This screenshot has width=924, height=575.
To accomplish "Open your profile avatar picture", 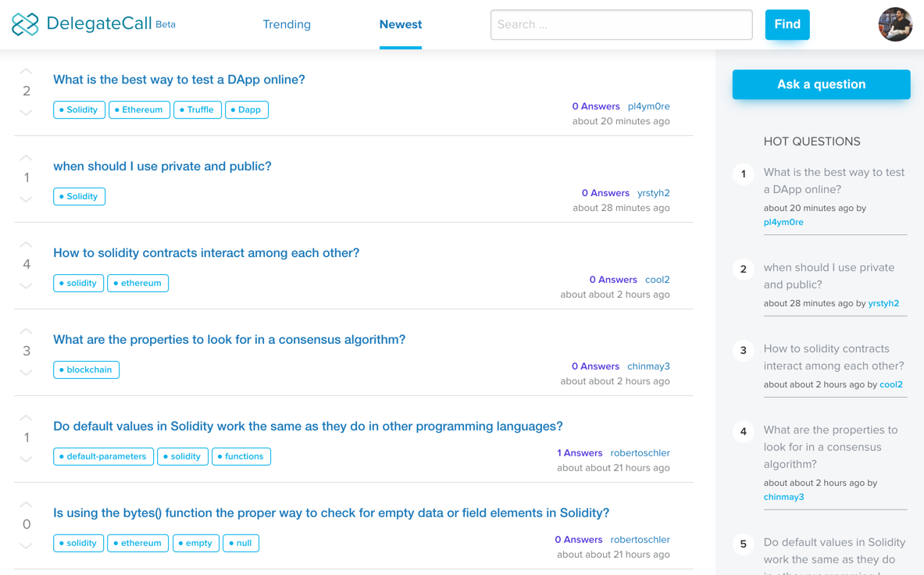I will coord(895,24).
